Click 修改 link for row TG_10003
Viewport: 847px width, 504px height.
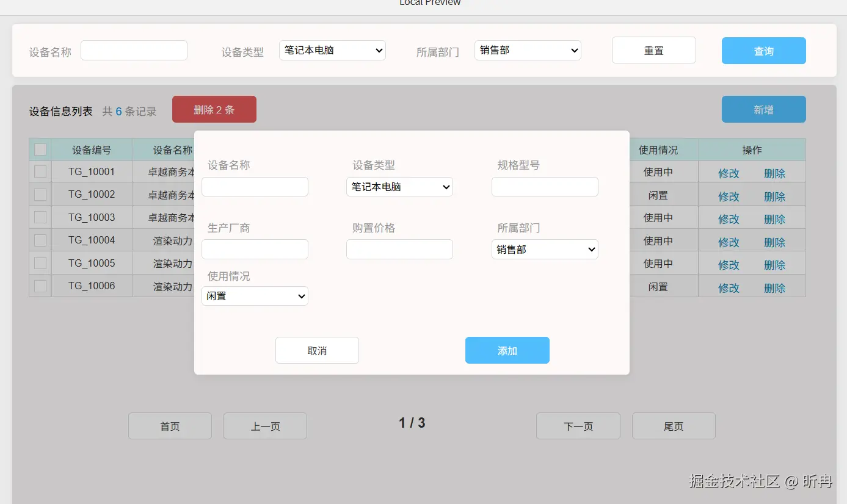click(729, 219)
